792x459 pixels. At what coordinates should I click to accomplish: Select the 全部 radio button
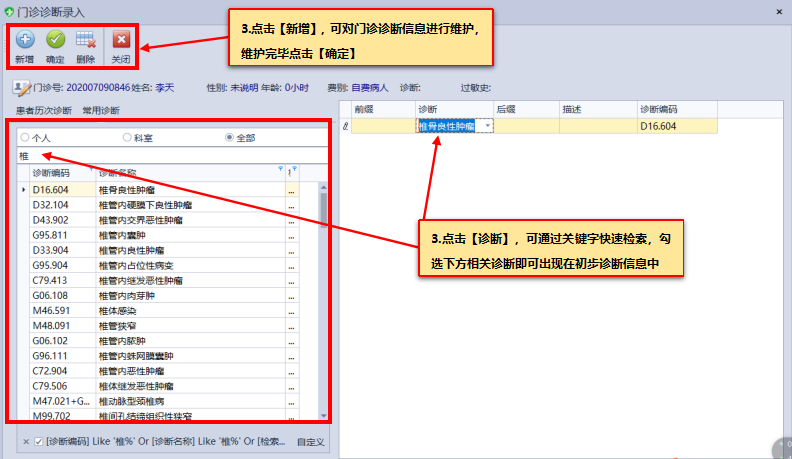coord(229,137)
